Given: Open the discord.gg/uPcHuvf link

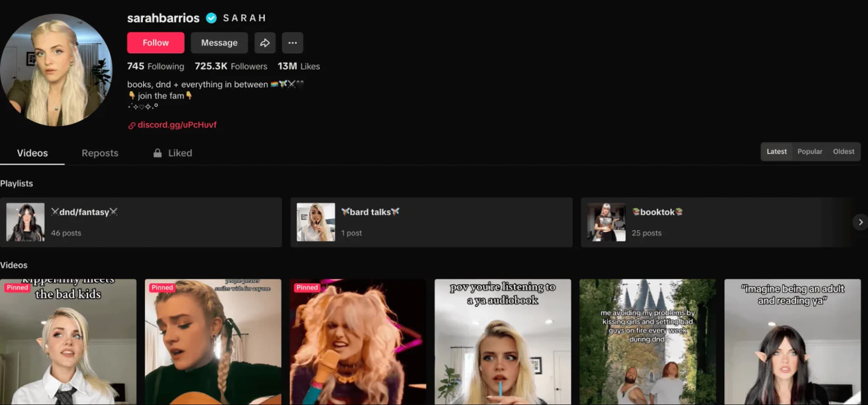Looking at the screenshot, I should (177, 125).
